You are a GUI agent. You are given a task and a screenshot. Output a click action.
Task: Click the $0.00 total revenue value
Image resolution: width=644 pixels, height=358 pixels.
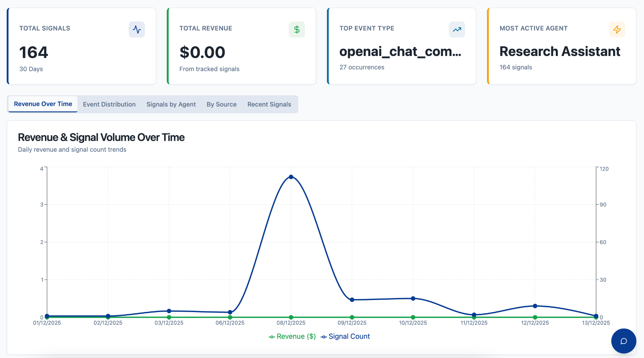click(202, 52)
